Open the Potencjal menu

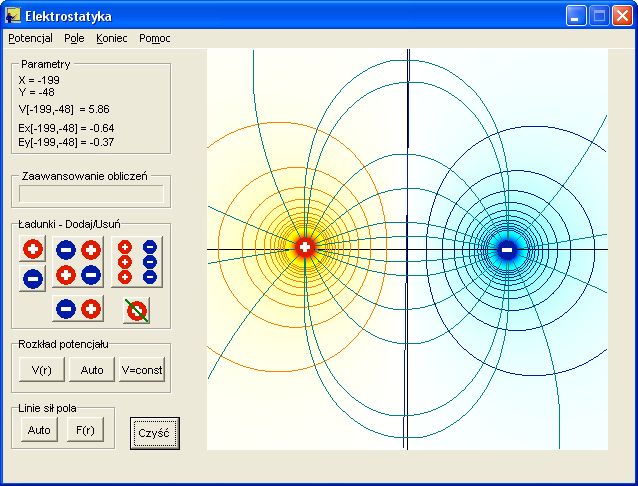tap(30, 38)
